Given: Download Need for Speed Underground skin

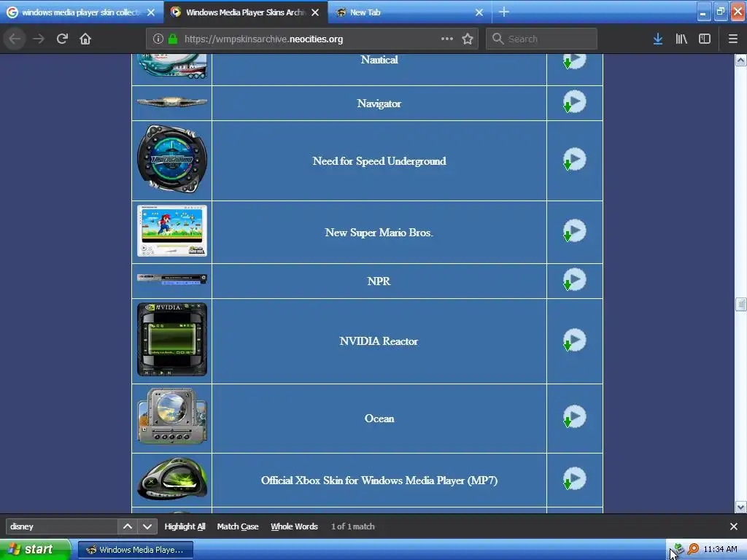Looking at the screenshot, I should pyautogui.click(x=575, y=160).
